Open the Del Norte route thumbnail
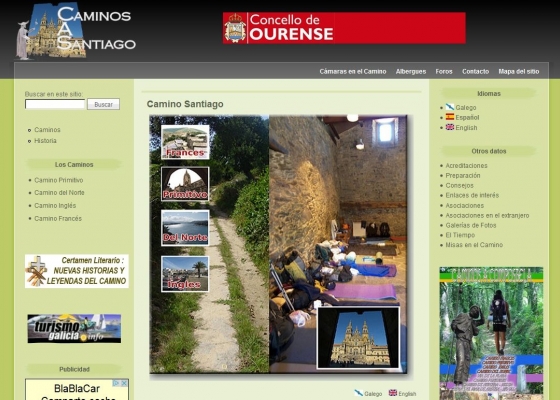This screenshot has height=400, width=560. click(x=185, y=228)
